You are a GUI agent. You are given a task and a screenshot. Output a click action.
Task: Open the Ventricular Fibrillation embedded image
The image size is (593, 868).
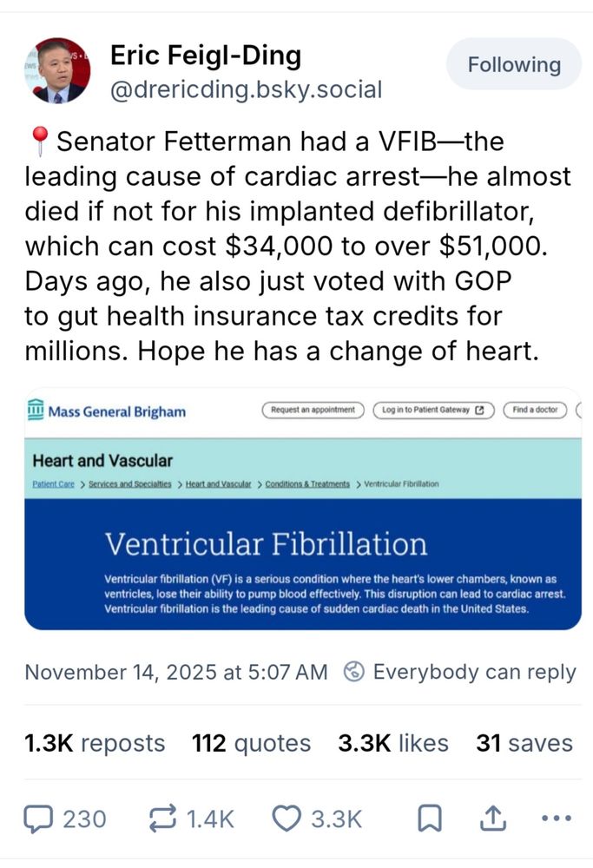click(x=303, y=508)
